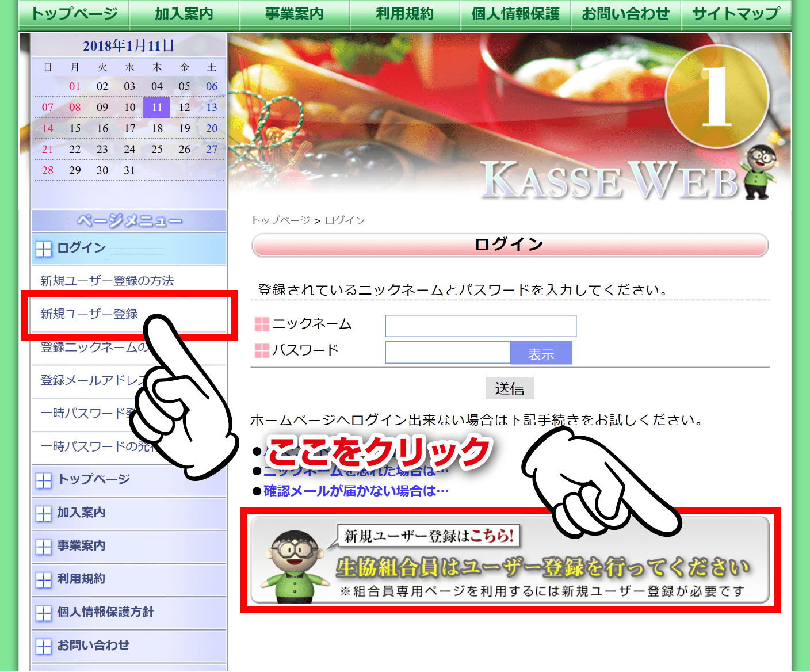810x672 pixels.
Task: Focus the ニックネーム input field
Action: [481, 326]
